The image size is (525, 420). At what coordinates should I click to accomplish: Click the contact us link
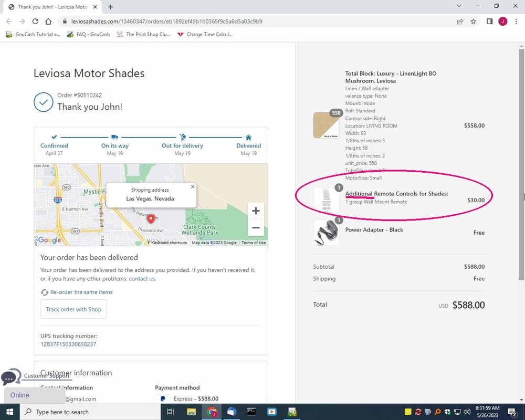142,279
